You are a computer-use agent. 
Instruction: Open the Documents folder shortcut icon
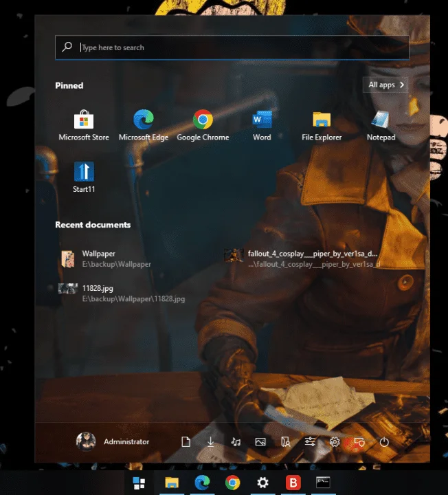tap(186, 442)
